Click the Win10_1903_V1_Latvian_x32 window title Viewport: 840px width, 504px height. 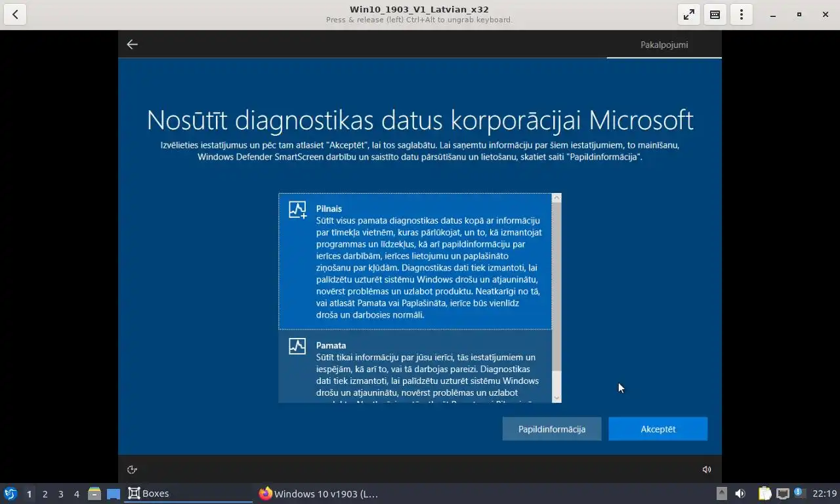point(419,9)
